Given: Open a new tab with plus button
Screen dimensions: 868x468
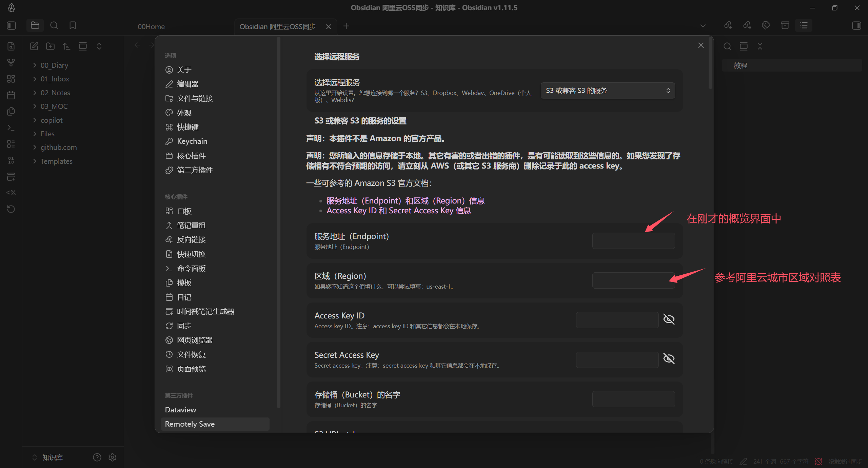Looking at the screenshot, I should pyautogui.click(x=346, y=26).
